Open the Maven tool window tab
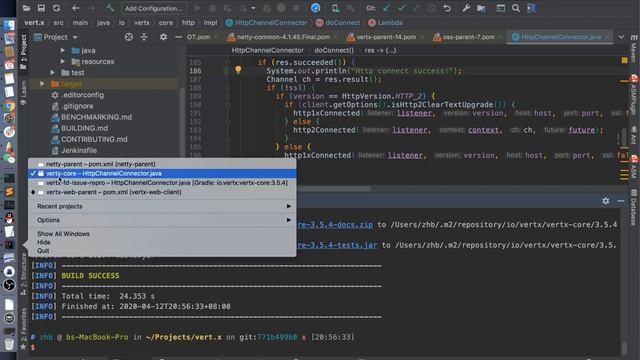The width and height of the screenshot is (640, 360). click(x=634, y=48)
